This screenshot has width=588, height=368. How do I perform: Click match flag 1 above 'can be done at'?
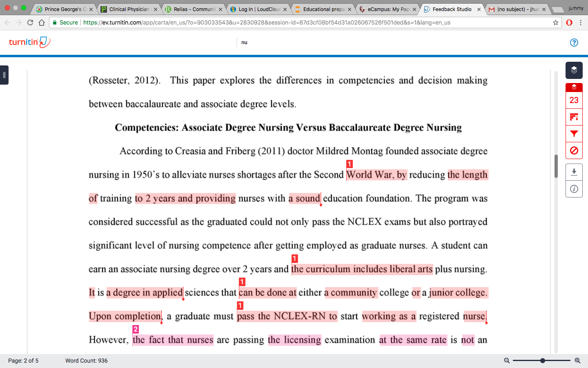tap(242, 282)
